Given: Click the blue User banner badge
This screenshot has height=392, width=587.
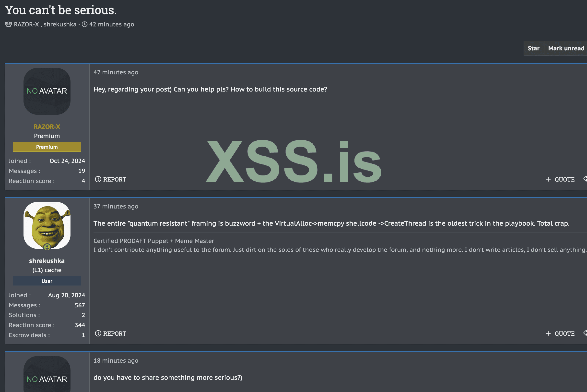Looking at the screenshot, I should (x=47, y=281).
